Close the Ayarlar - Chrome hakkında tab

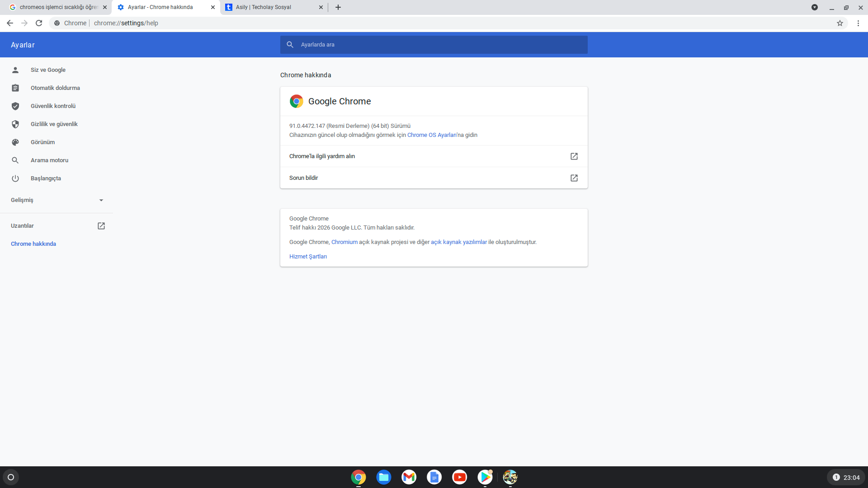point(213,7)
